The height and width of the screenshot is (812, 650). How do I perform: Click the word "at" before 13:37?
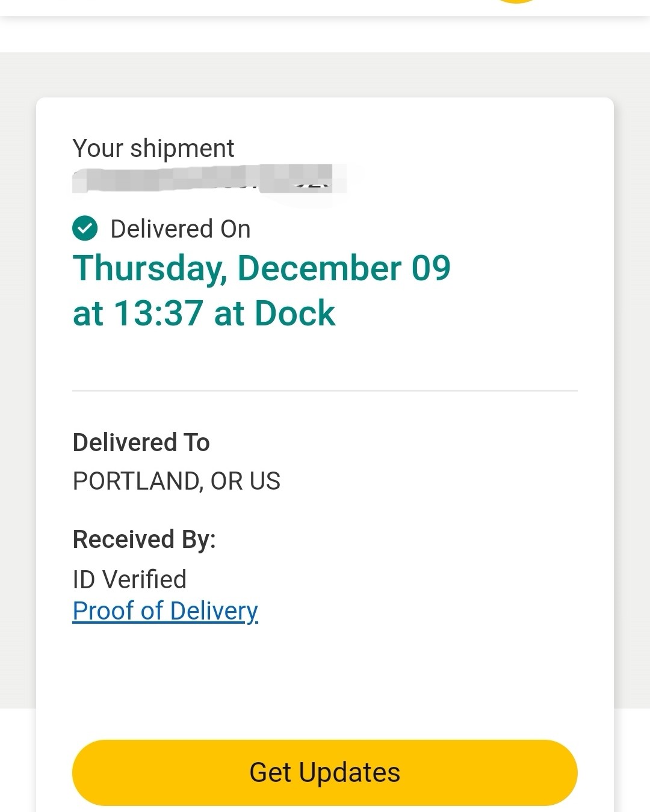[88, 313]
